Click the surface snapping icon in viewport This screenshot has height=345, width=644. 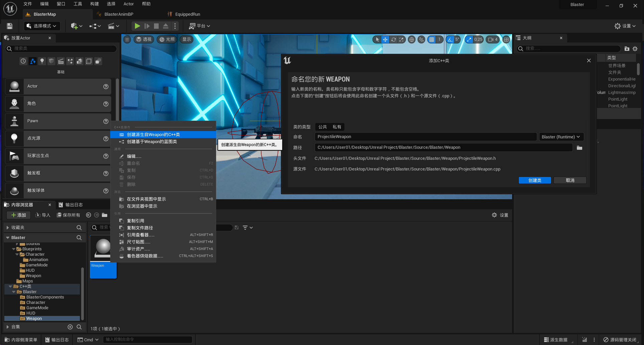click(422, 39)
